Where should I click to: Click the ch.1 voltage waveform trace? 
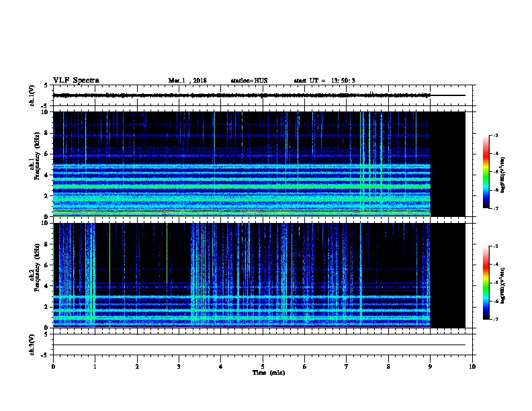[x=259, y=95]
